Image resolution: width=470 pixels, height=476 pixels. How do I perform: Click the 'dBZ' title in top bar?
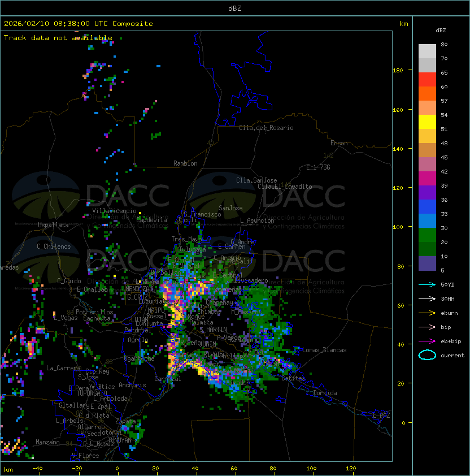click(x=235, y=8)
